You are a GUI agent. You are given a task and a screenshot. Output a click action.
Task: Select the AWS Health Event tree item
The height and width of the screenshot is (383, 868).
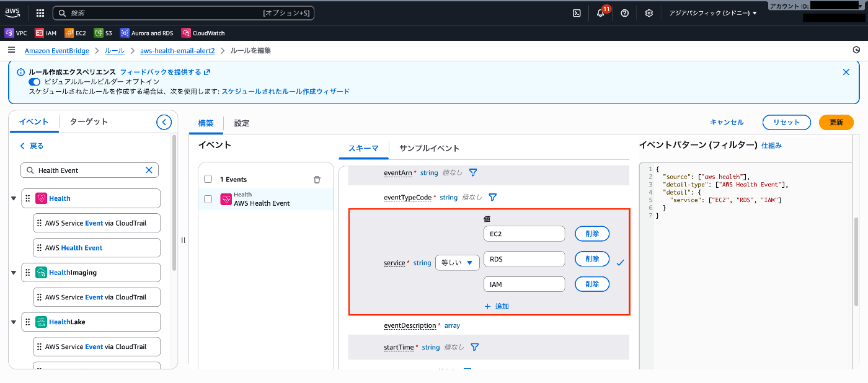point(96,248)
